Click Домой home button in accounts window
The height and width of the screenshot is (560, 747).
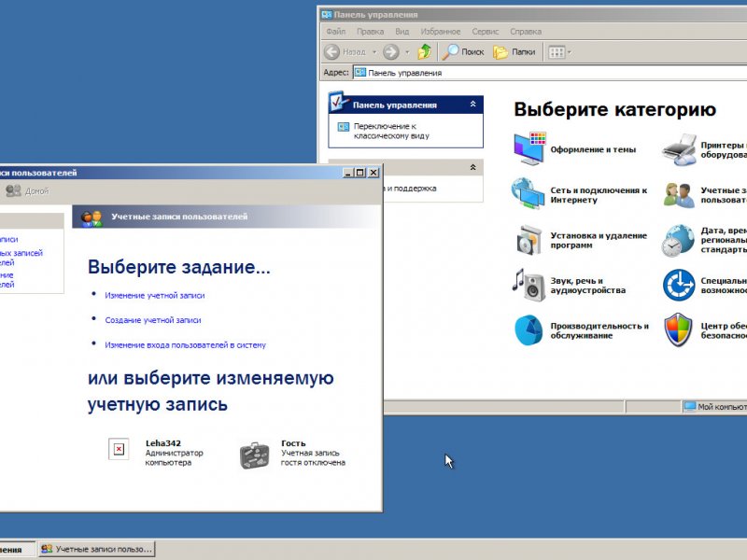[27, 191]
